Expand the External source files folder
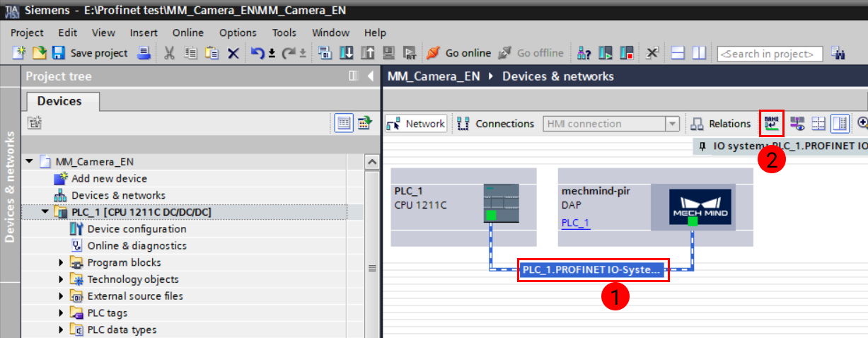 62,296
